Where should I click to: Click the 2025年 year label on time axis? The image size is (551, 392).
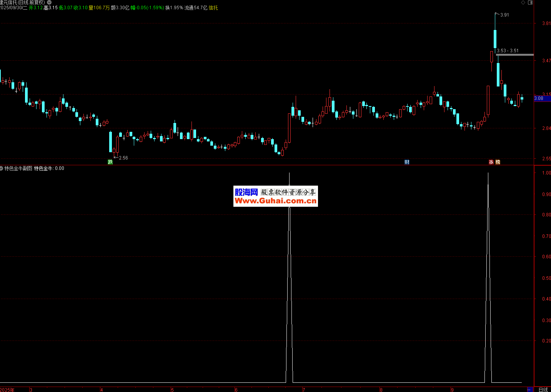pyautogui.click(x=7, y=390)
